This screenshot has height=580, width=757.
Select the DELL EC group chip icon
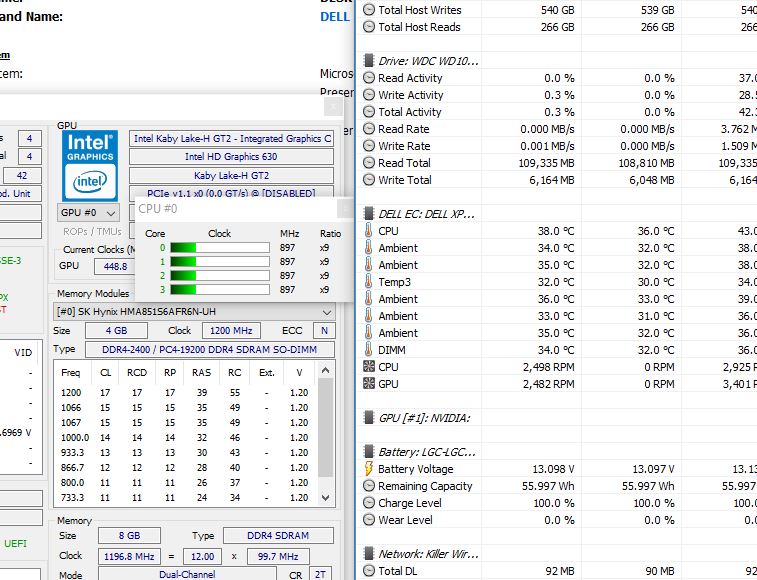click(x=369, y=213)
